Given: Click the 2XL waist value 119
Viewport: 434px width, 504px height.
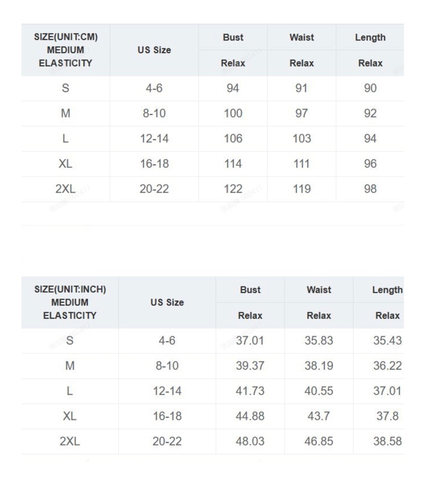Looking at the screenshot, I should tap(302, 189).
